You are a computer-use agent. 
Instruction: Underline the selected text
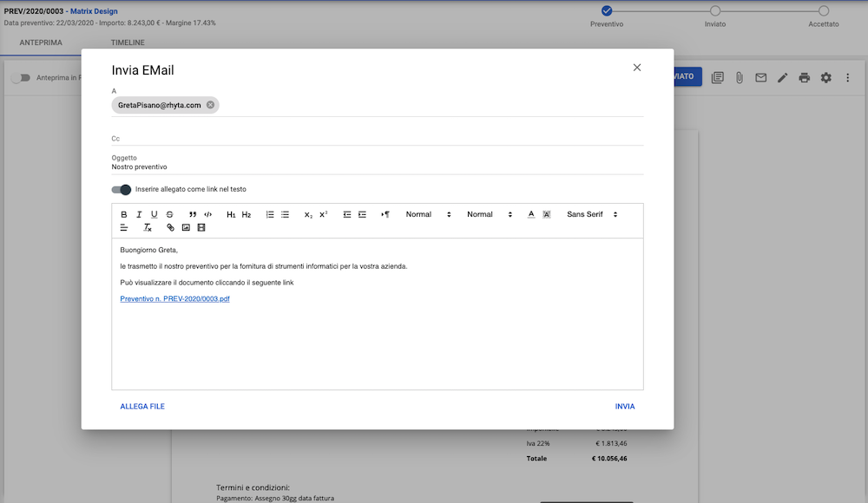(154, 215)
